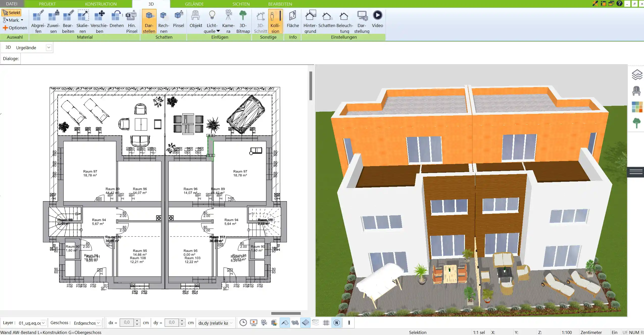Viewport: 644px width, 335px height.
Task: Decrease dy value with down arrow
Action: [x=182, y=324]
